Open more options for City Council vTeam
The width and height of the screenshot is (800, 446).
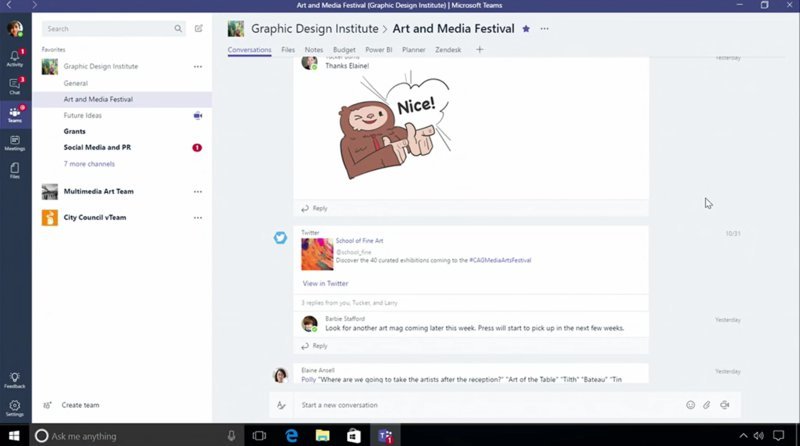tap(197, 217)
